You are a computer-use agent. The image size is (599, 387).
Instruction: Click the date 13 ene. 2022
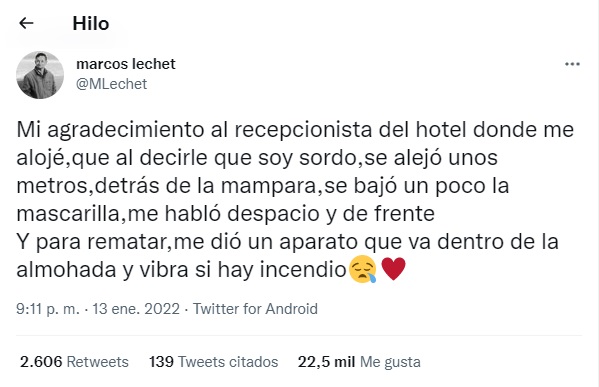pos(136,309)
